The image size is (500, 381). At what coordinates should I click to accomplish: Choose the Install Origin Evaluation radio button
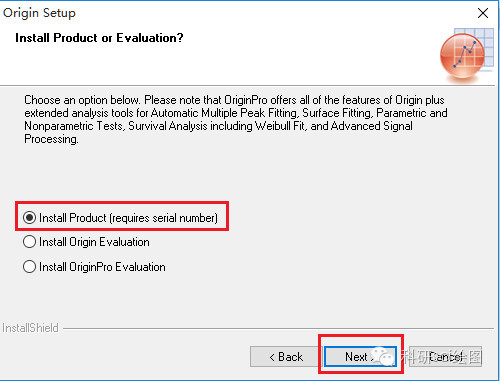[29, 242]
